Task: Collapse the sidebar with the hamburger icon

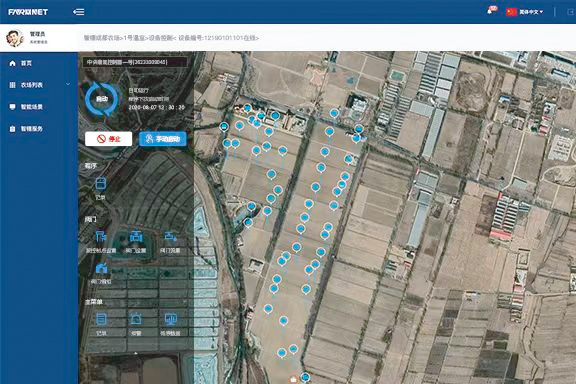Action: point(78,12)
